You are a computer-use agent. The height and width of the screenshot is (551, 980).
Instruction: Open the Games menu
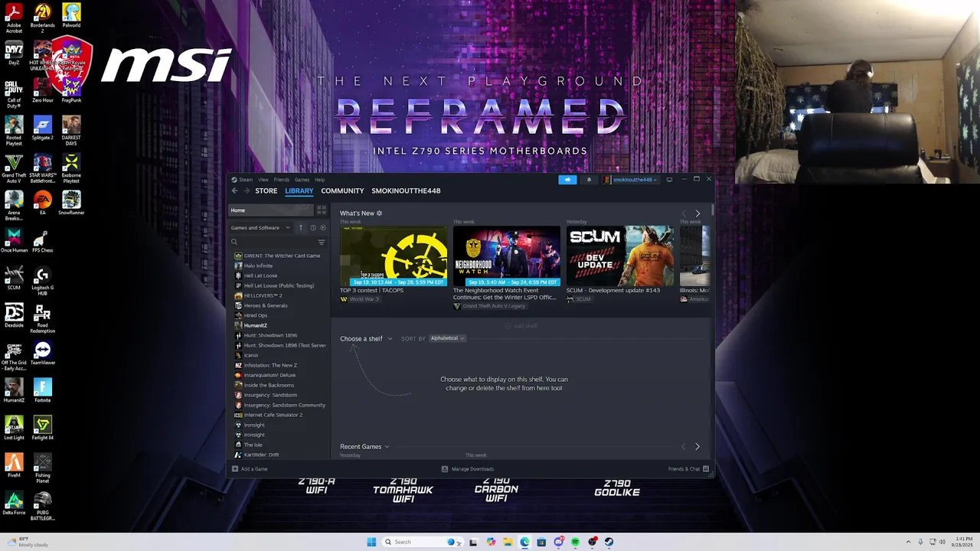pos(302,180)
